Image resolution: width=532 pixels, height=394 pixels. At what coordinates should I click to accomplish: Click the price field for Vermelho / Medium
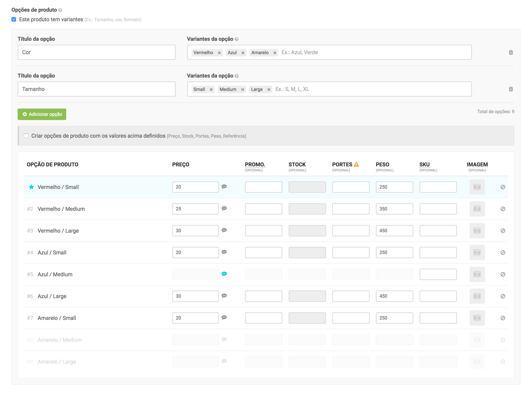pyautogui.click(x=195, y=209)
